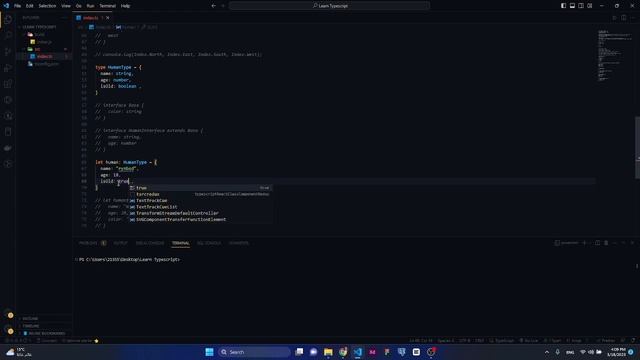Open Run and Debug view

pyautogui.click(x=8, y=68)
